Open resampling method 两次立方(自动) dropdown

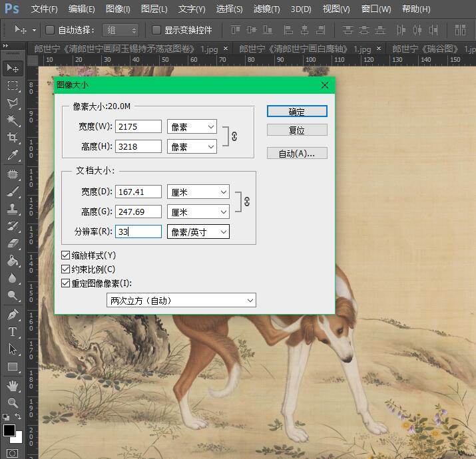click(181, 300)
